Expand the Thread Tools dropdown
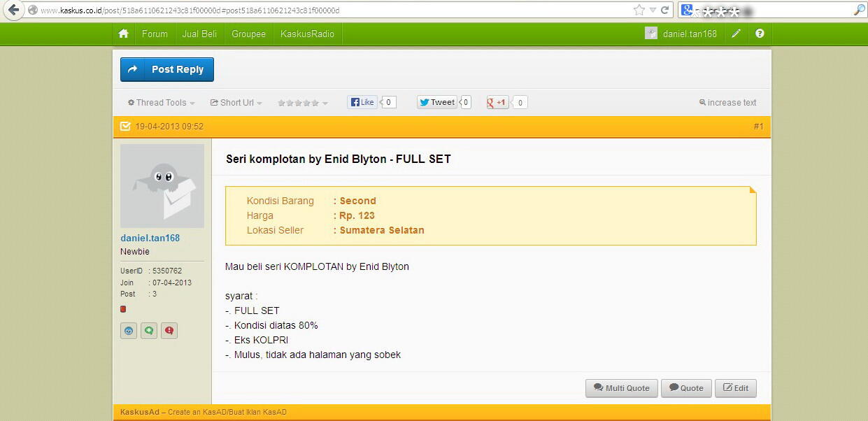The width and height of the screenshot is (868, 421). [x=162, y=103]
